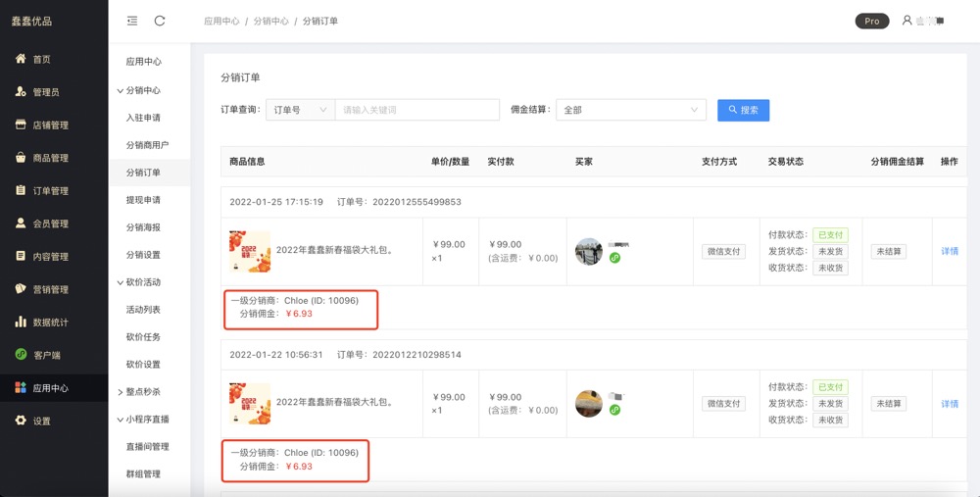Click first order's product thumbnail
Viewport: 980px width, 497px height.
[249, 251]
